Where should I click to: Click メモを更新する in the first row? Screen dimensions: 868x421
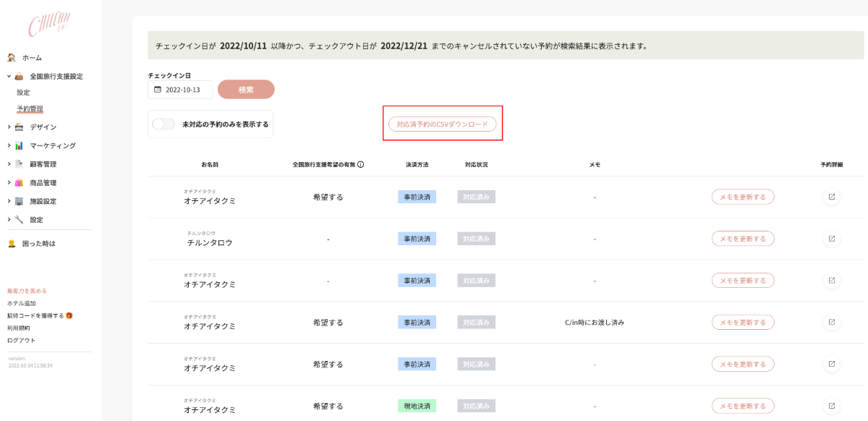[x=742, y=197]
